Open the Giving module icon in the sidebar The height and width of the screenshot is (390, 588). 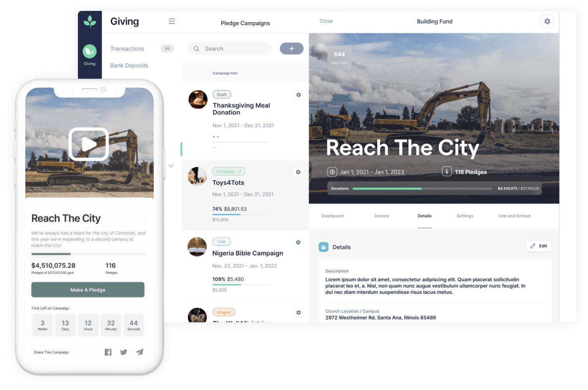(90, 51)
